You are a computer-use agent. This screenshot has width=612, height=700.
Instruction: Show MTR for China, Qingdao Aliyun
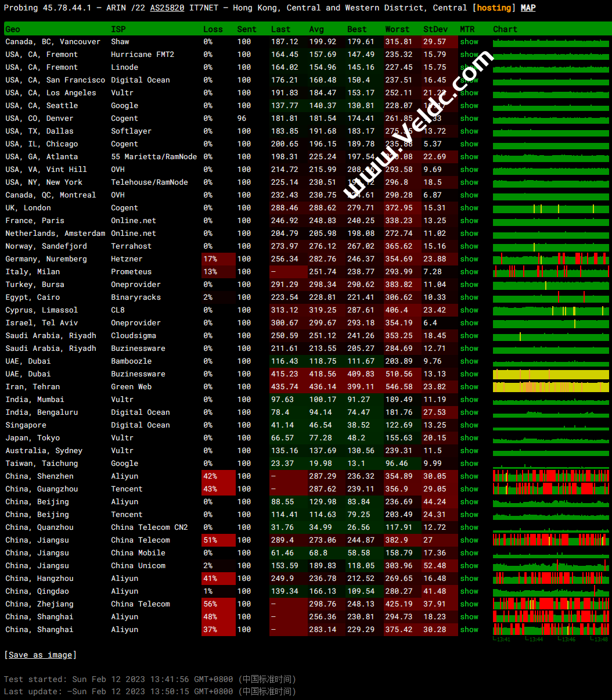469,591
